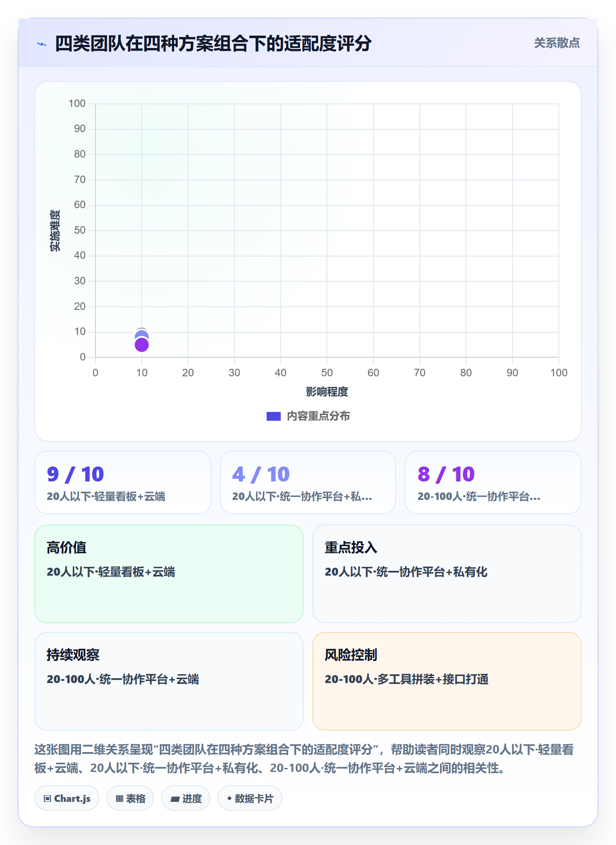This screenshot has height=845, width=616.
Task: Click the 内容重点分布 legend label
Action: pos(318,416)
